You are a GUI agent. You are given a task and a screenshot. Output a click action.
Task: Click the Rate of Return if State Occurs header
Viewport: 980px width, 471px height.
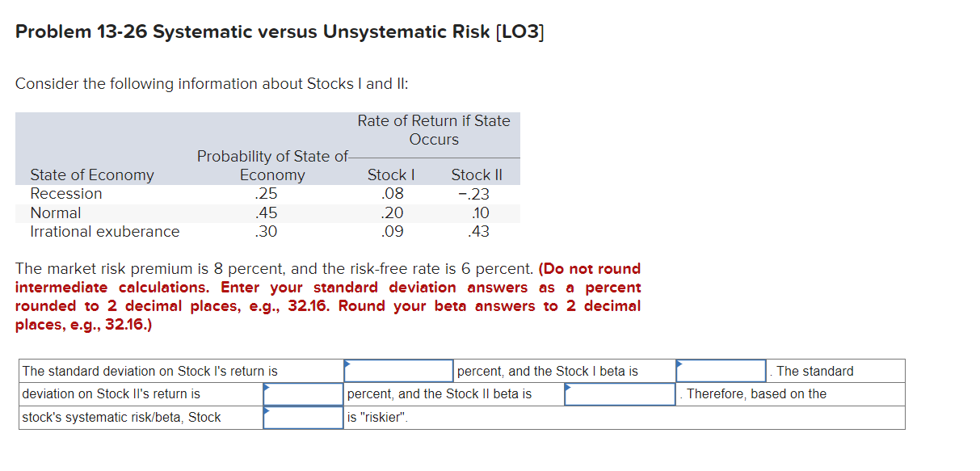[x=434, y=129]
